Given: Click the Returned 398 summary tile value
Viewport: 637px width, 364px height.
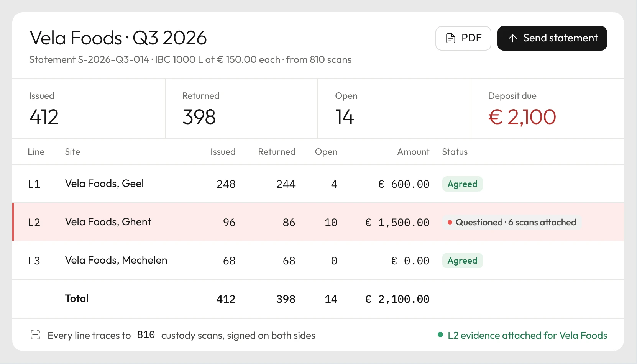Looking at the screenshot, I should coord(199,117).
